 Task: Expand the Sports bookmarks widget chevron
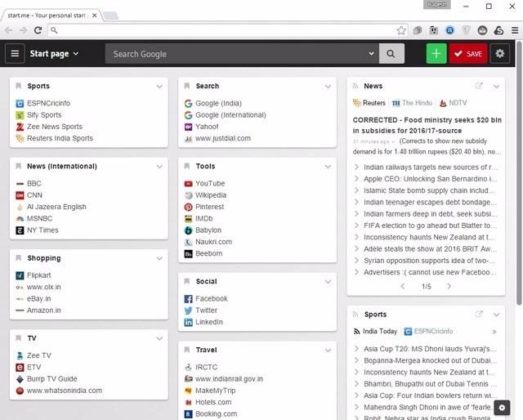(159, 87)
